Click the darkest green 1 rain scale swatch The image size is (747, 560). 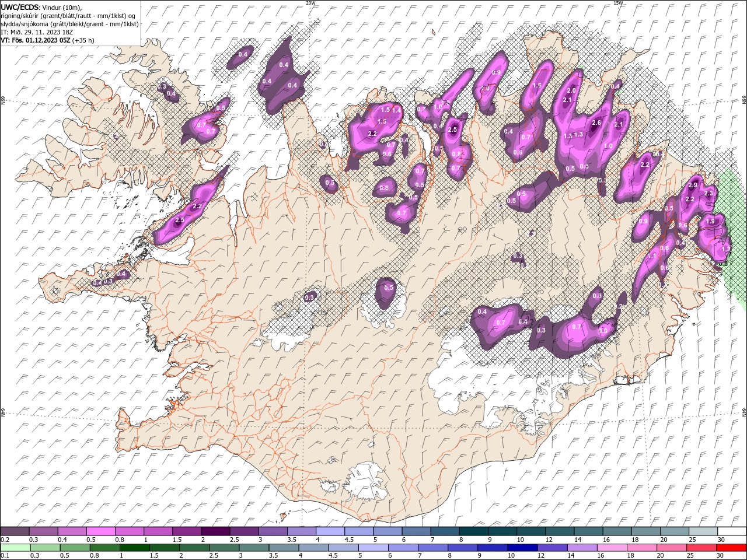(x=135, y=548)
